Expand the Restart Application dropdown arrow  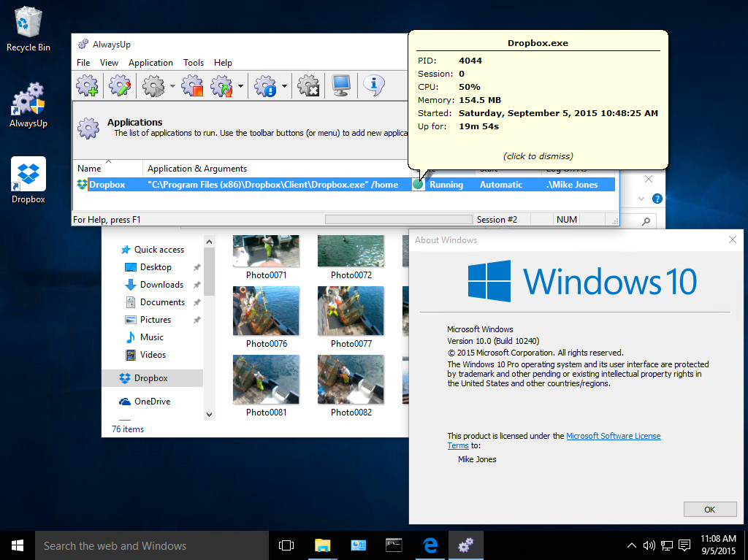pos(240,87)
